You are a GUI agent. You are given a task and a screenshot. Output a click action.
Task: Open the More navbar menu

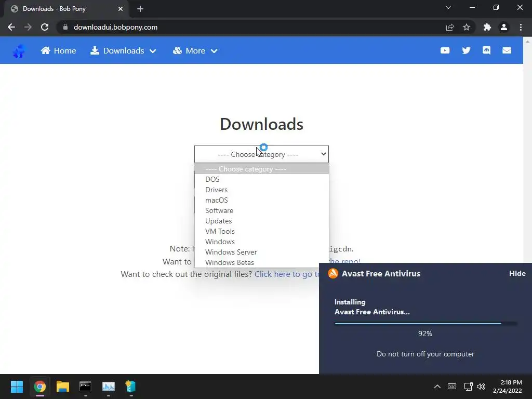195,51
